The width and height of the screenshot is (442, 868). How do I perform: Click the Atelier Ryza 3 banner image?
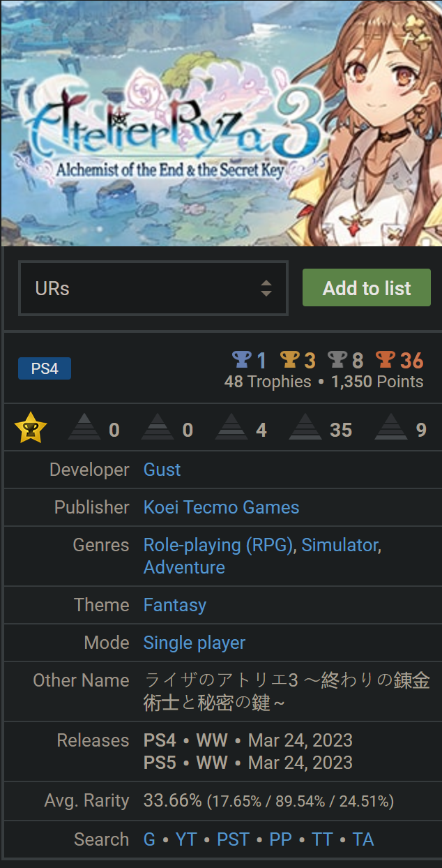[x=221, y=123]
